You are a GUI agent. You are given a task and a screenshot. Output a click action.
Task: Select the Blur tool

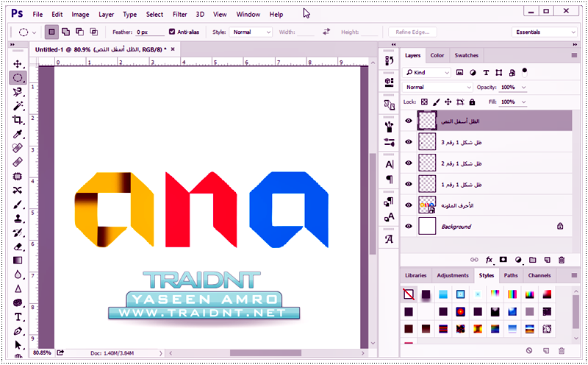pos(17,275)
